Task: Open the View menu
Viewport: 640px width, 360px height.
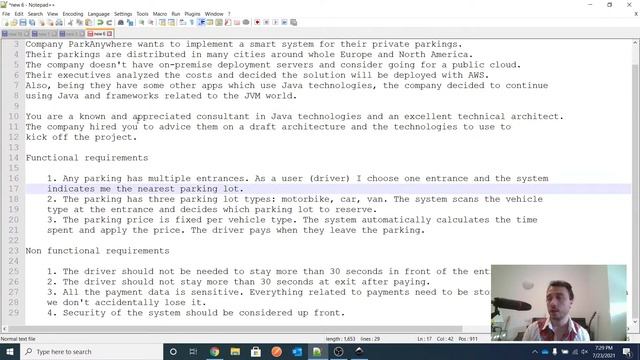Action: [52, 14]
